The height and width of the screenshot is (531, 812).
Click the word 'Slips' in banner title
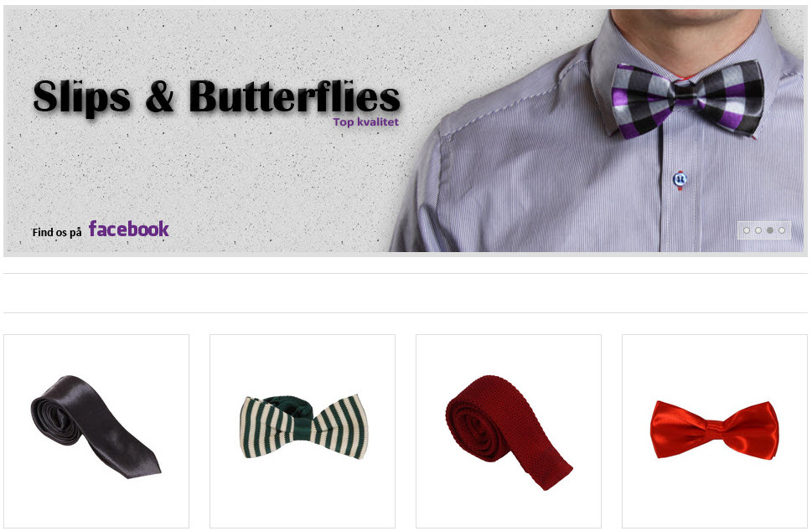pyautogui.click(x=82, y=97)
